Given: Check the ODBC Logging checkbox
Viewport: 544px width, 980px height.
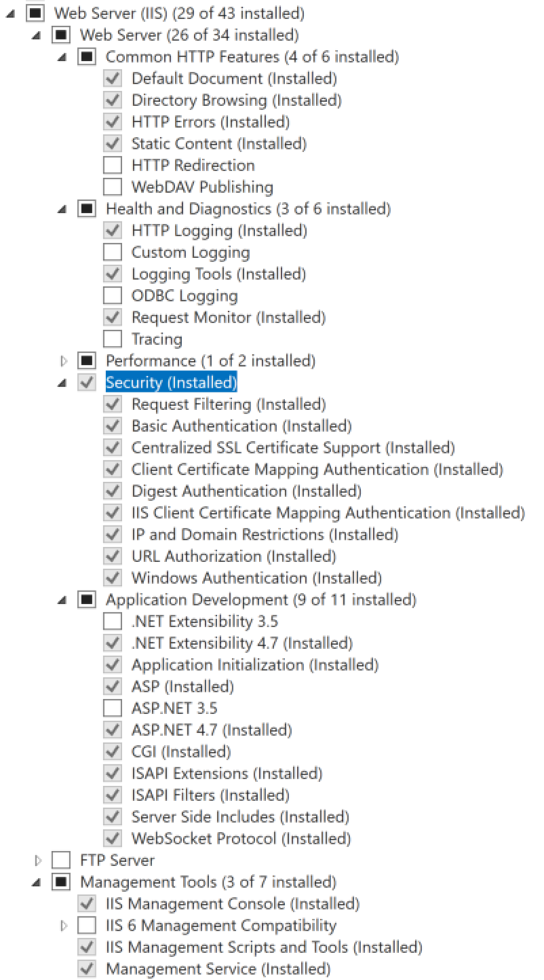Looking at the screenshot, I should coord(113,296).
